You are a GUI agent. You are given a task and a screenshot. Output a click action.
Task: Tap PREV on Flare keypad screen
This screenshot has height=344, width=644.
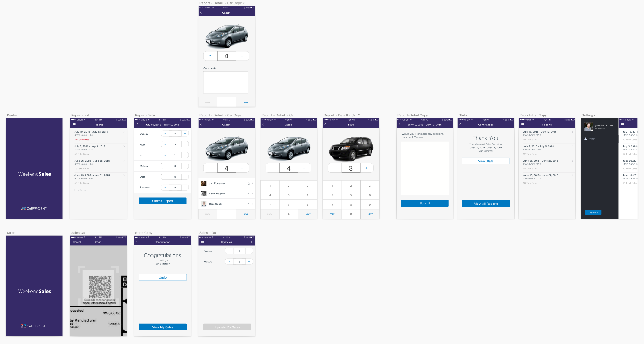[332, 214]
